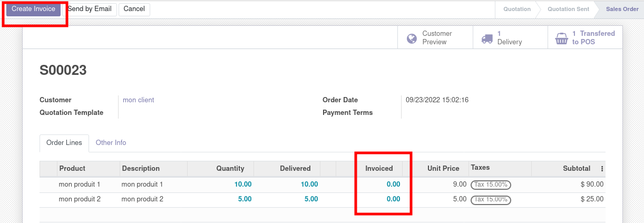Open the optional columns menu (three dots)
644x223 pixels.
[602, 169]
